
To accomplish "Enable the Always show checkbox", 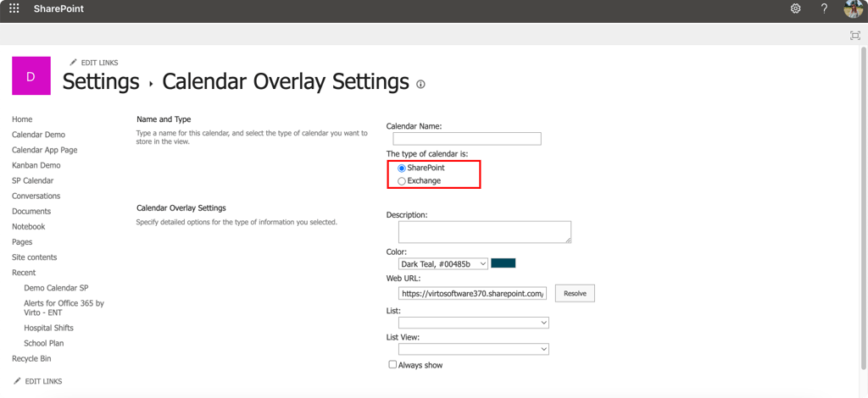I will coord(392,365).
